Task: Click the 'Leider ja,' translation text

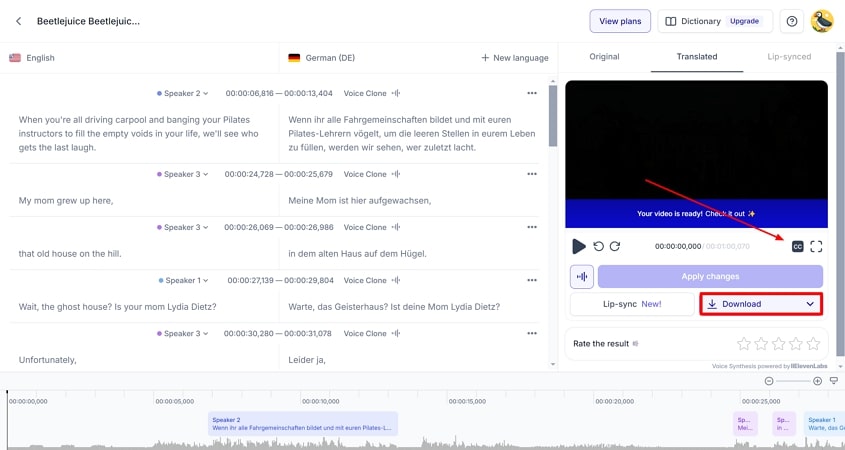Action: [307, 359]
